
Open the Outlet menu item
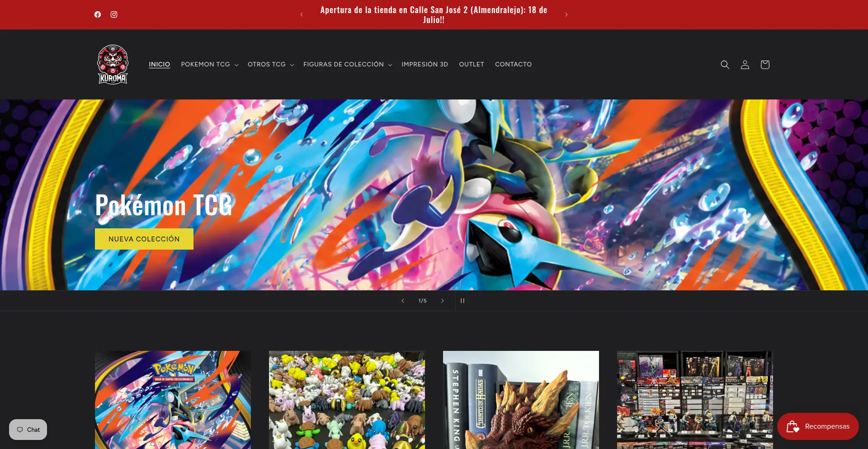(x=472, y=64)
